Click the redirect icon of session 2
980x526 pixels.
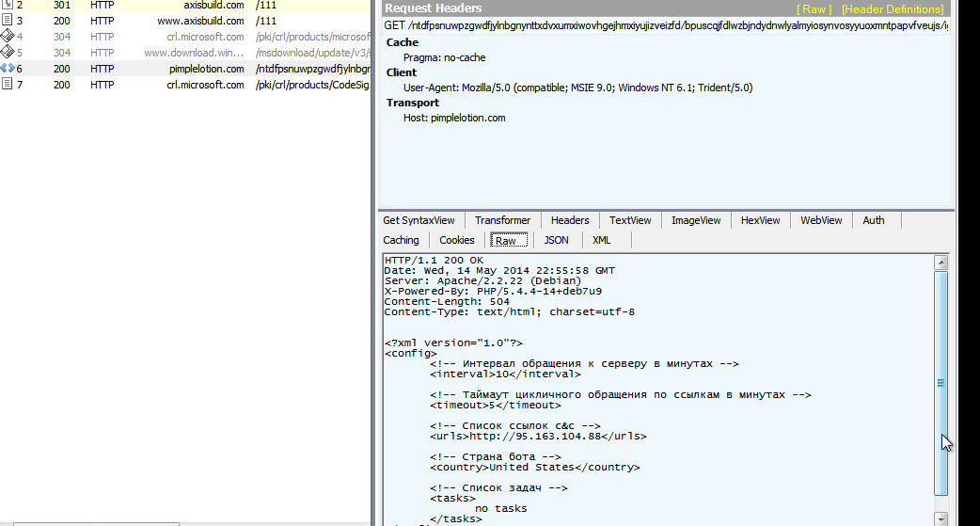click(x=8, y=6)
